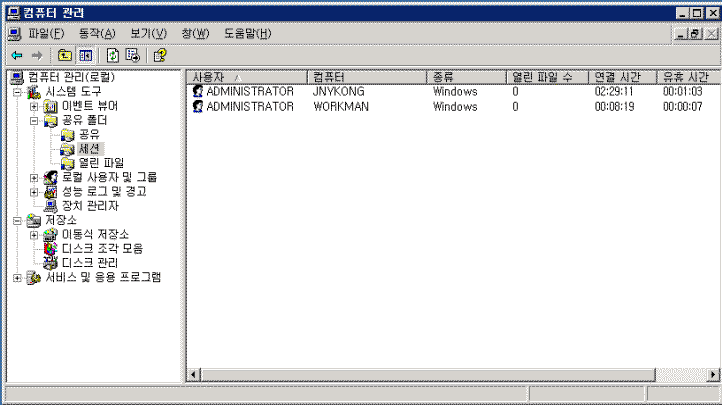Expand the 이벤트 뷰어 node

click(34, 107)
